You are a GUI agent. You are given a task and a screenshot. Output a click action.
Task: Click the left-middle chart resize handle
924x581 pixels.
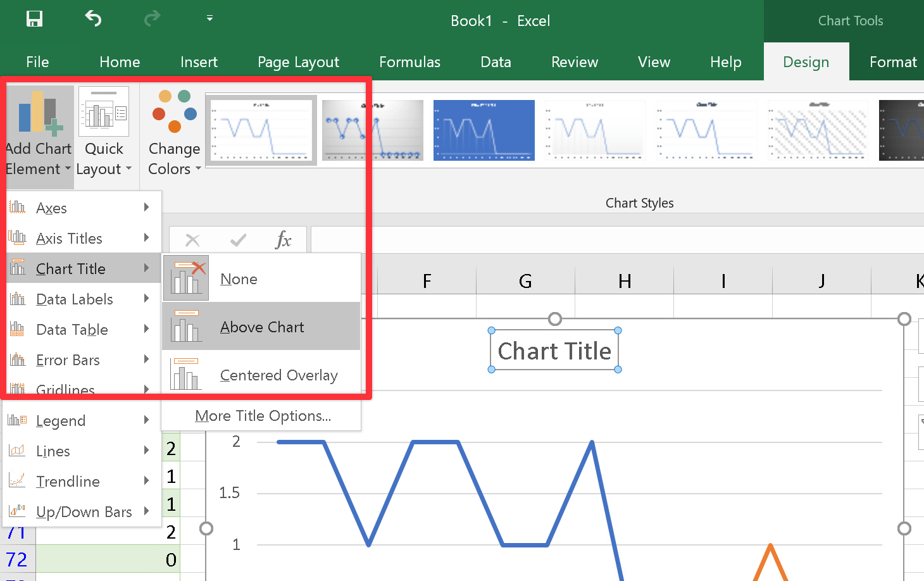(206, 528)
